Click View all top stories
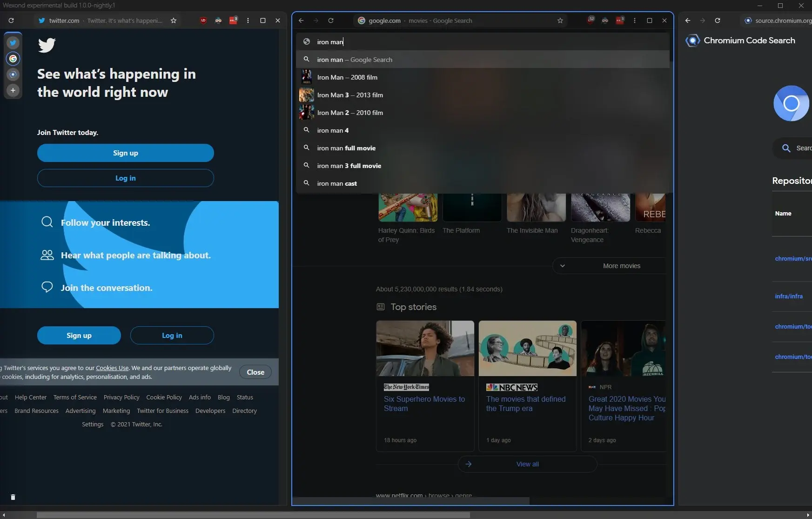 527,464
